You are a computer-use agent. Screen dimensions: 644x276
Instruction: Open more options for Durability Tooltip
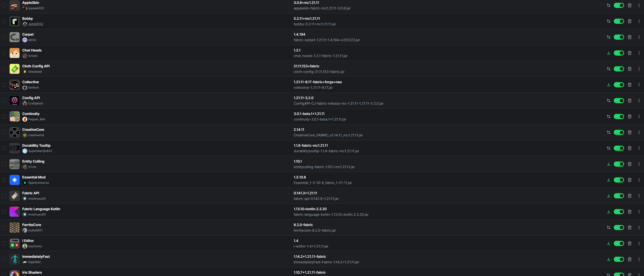639,148
